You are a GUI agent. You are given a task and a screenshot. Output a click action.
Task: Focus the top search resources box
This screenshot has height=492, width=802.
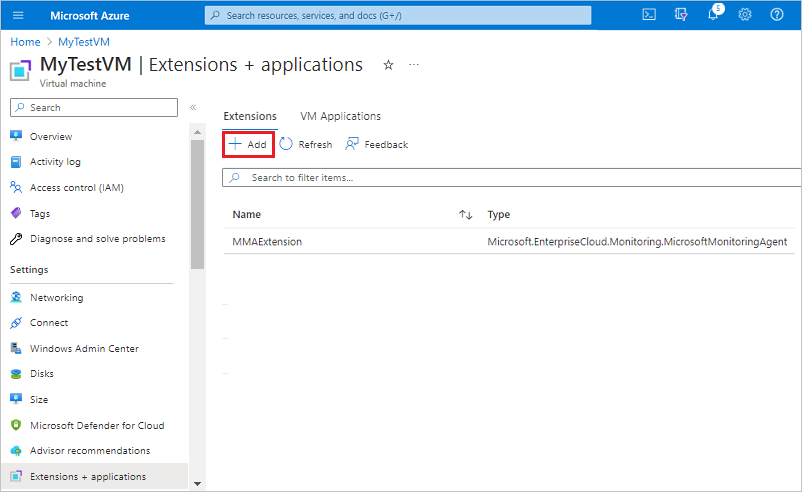tap(398, 15)
